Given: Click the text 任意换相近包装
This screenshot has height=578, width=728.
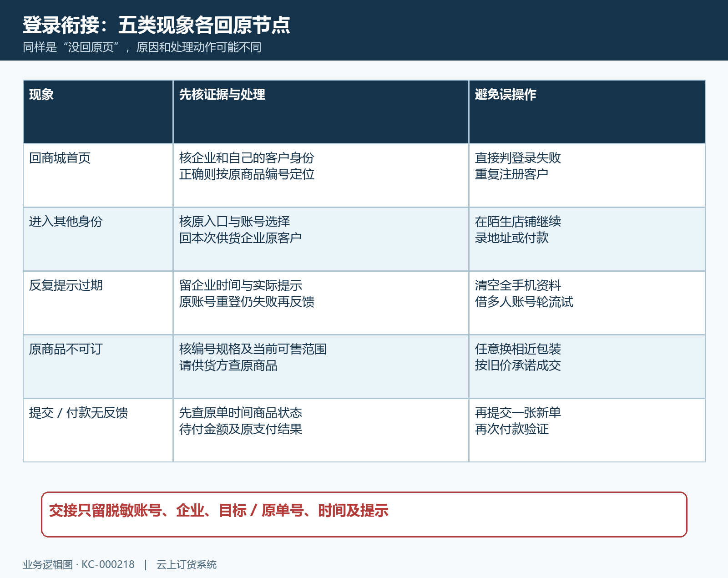Looking at the screenshot, I should click(518, 349).
